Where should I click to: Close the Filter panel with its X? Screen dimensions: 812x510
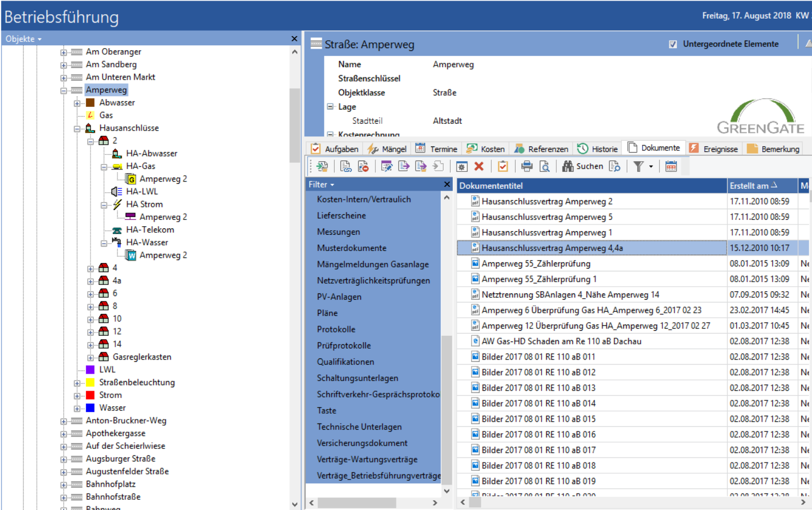(x=447, y=184)
